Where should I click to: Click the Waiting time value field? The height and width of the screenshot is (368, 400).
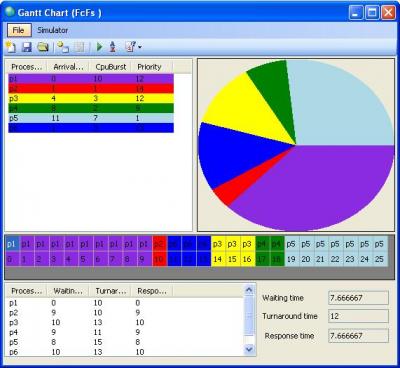pyautogui.click(x=358, y=298)
